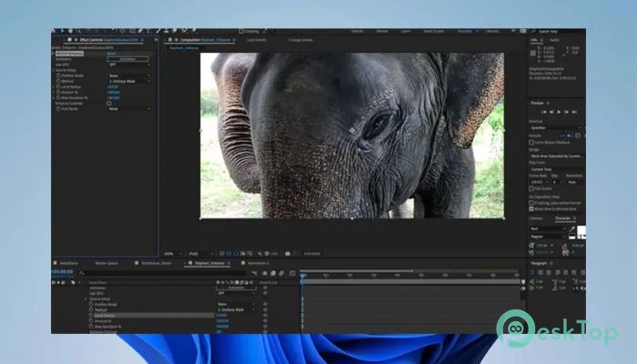The height and width of the screenshot is (364, 637).
Task: Toggle Cache Before Playback checkbox
Action: (531, 143)
